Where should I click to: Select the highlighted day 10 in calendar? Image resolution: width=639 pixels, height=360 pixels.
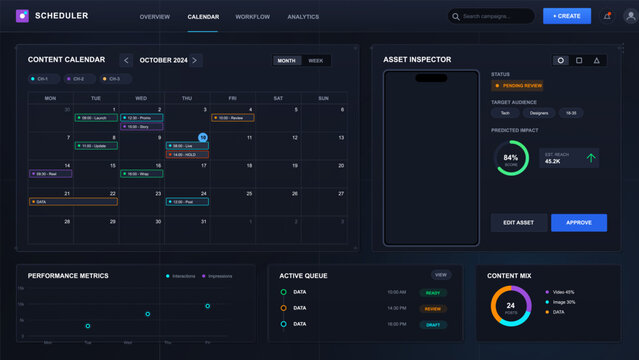pos(203,137)
